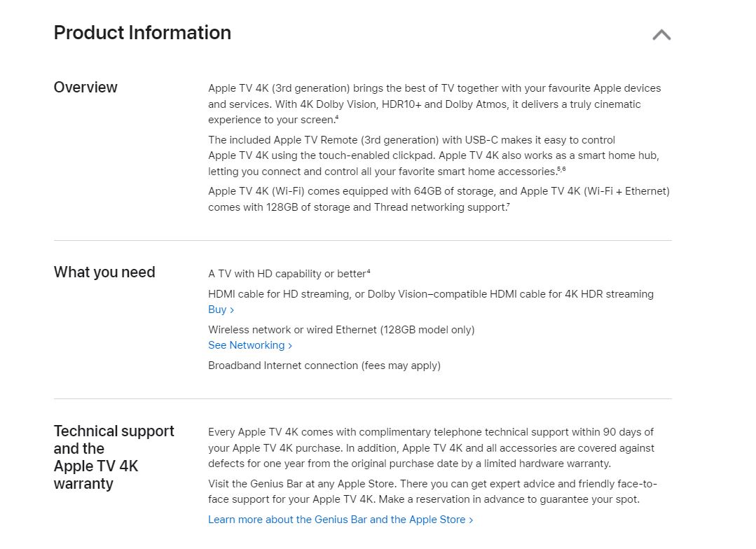
Task: Open the See Networking link
Action: coord(250,345)
